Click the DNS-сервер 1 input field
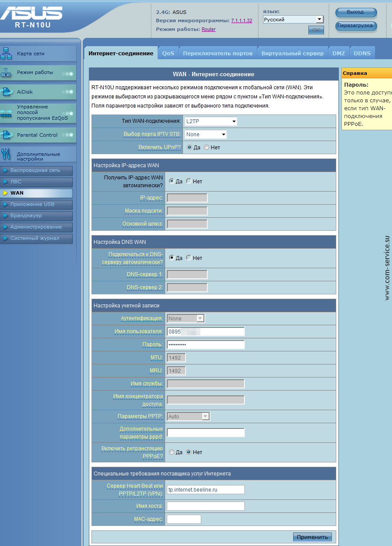 (187, 274)
